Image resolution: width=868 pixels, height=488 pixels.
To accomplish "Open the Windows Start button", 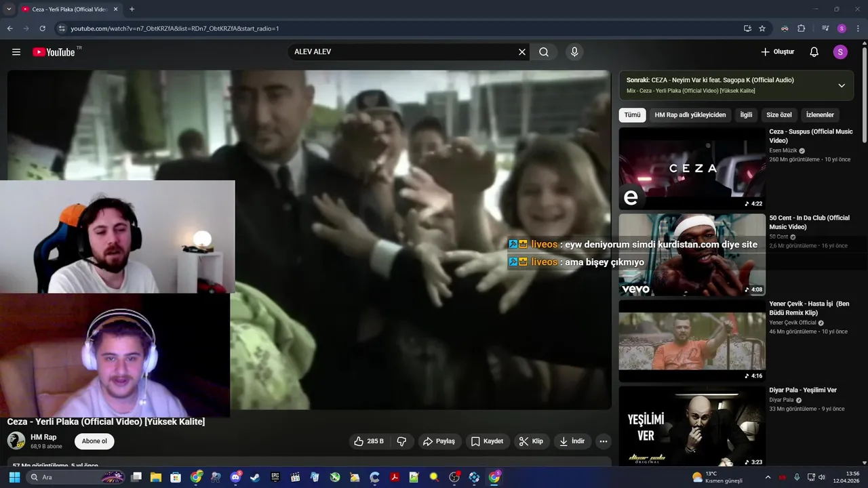I will coord(14,477).
